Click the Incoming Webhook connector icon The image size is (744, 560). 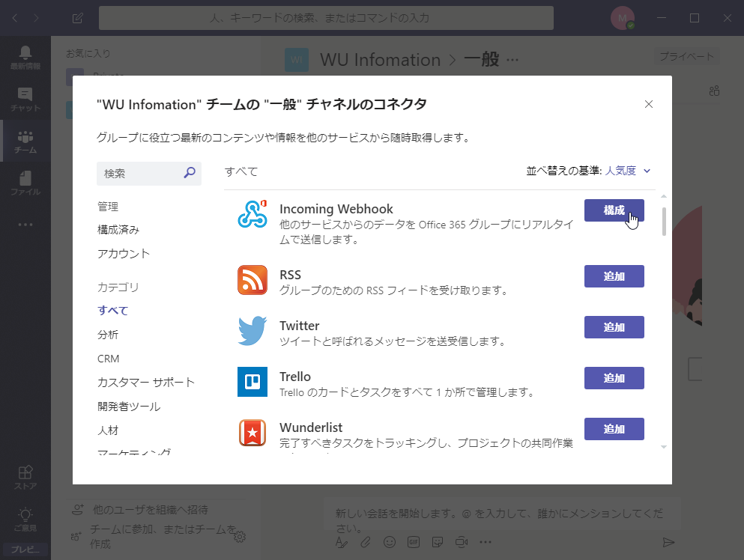coord(252,214)
